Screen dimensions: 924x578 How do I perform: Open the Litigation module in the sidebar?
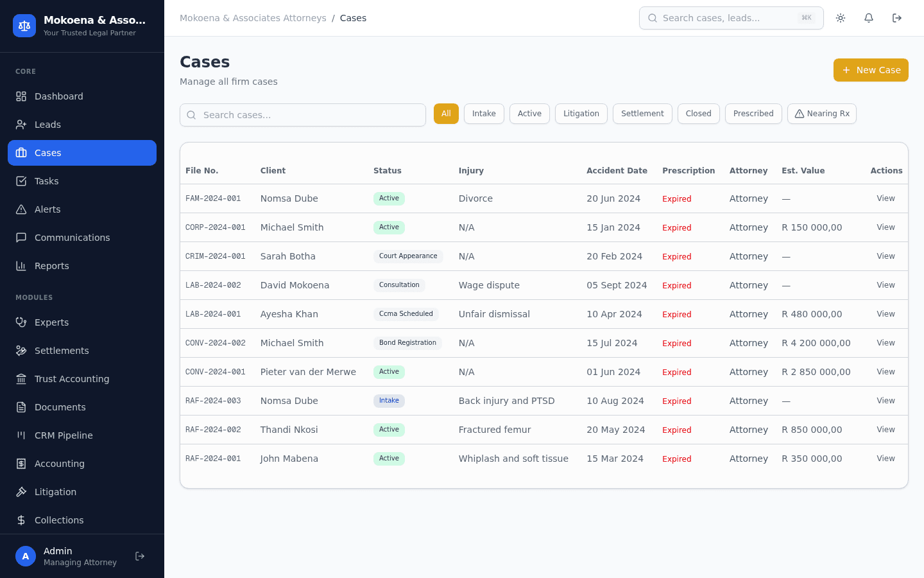tap(82, 492)
